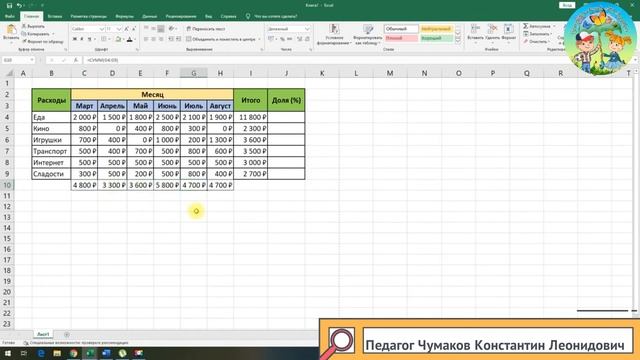Click the Increase indent icon
Image resolution: width=640 pixels, height=360 pixels.
178,39
